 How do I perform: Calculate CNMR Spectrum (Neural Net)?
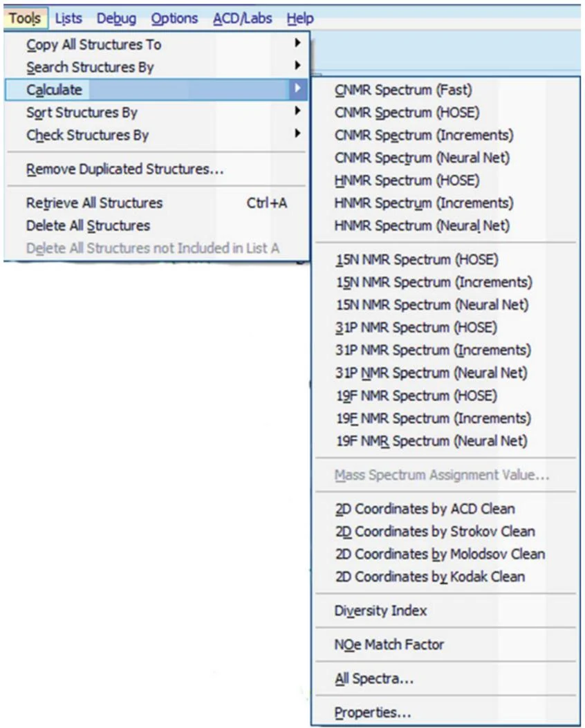[446, 158]
